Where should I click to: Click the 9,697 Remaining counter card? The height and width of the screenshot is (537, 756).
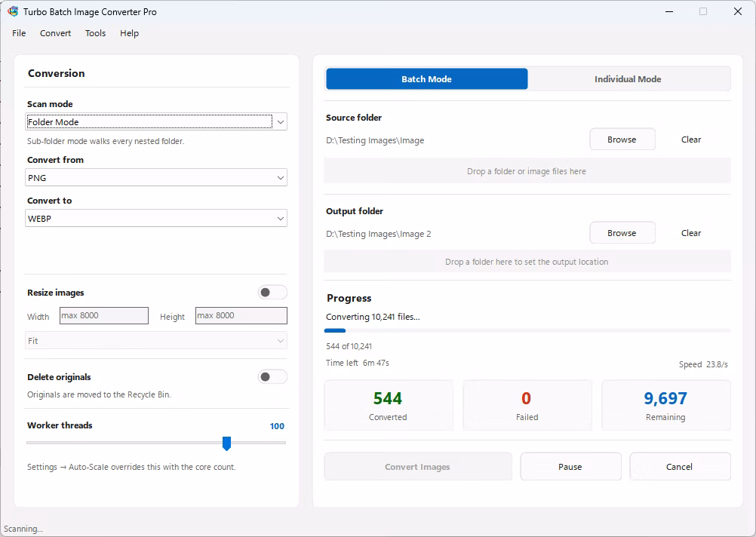click(x=666, y=406)
